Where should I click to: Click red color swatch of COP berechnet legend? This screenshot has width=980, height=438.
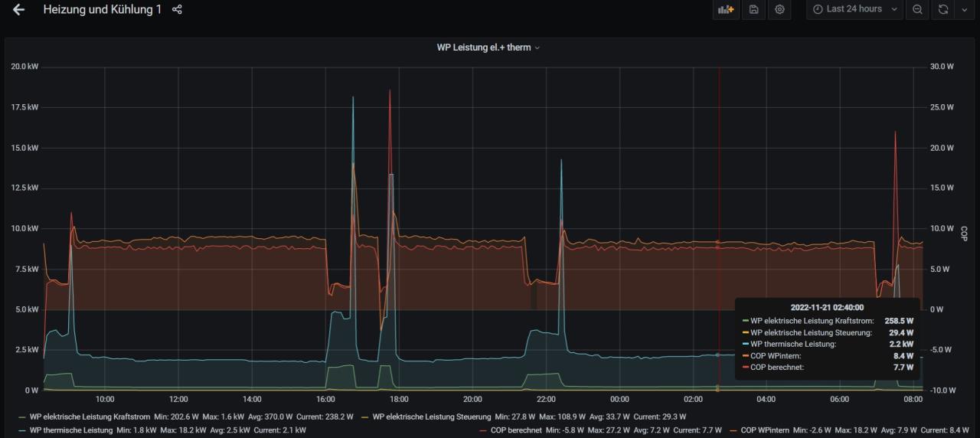coord(483,431)
